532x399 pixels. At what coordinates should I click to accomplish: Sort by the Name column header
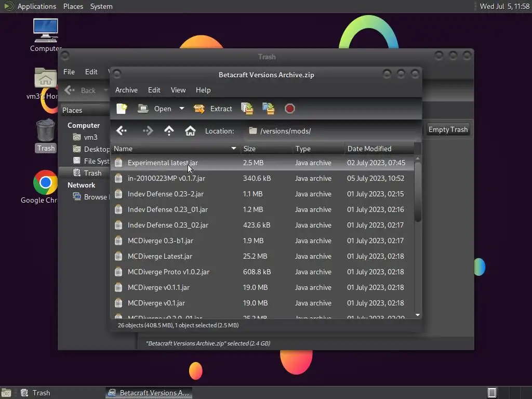(176, 149)
